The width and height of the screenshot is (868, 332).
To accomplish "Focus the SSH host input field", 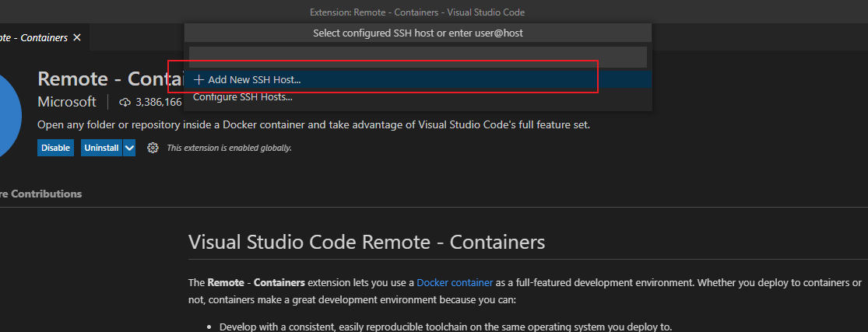I will click(418, 57).
